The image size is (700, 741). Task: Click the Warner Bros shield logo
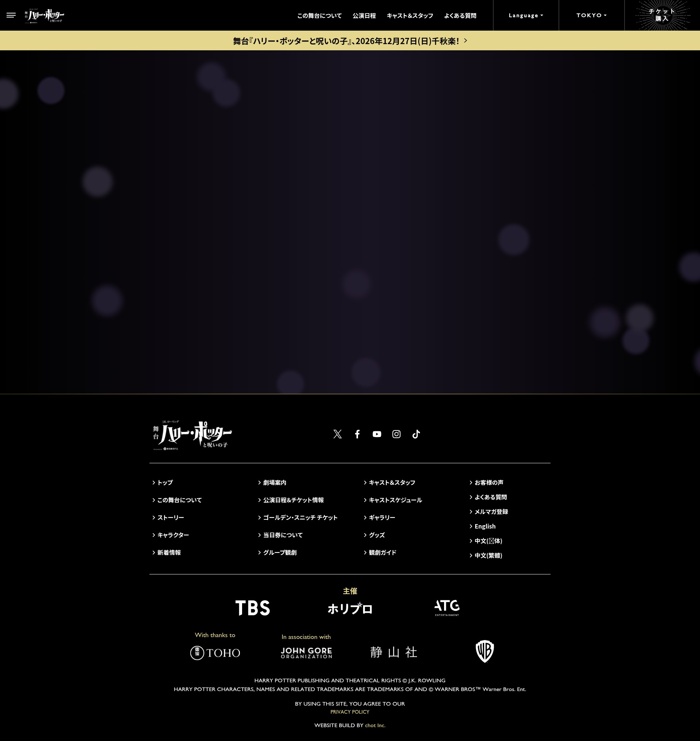pyautogui.click(x=485, y=651)
